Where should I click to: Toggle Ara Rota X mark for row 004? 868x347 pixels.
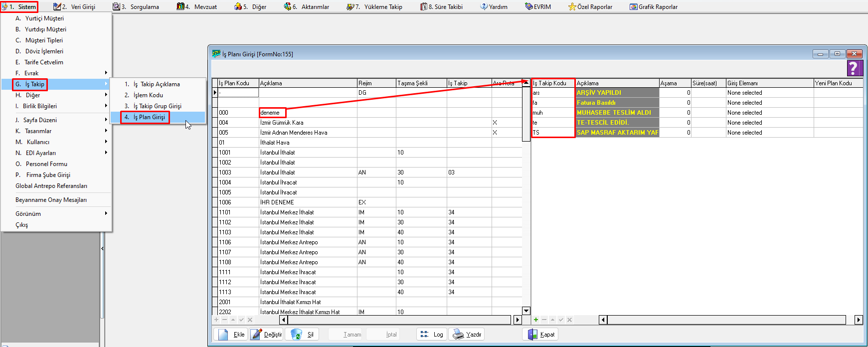pos(495,123)
